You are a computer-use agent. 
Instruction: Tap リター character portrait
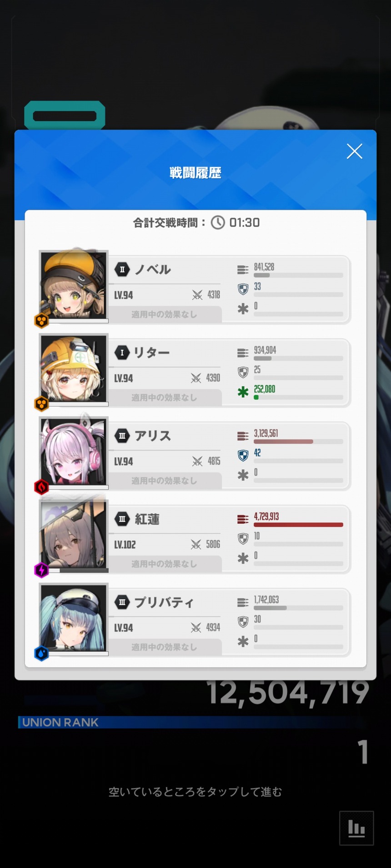pos(74,369)
